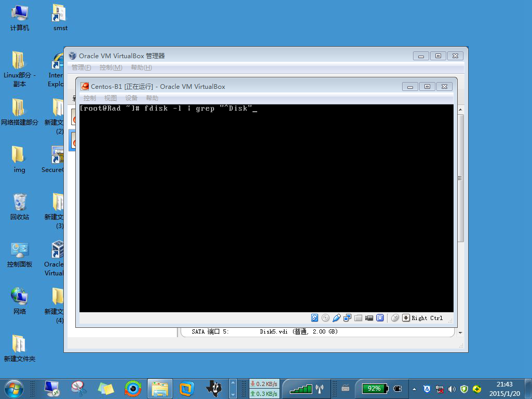
Task: Select the 控制面板 desktop icon
Action: click(x=19, y=254)
